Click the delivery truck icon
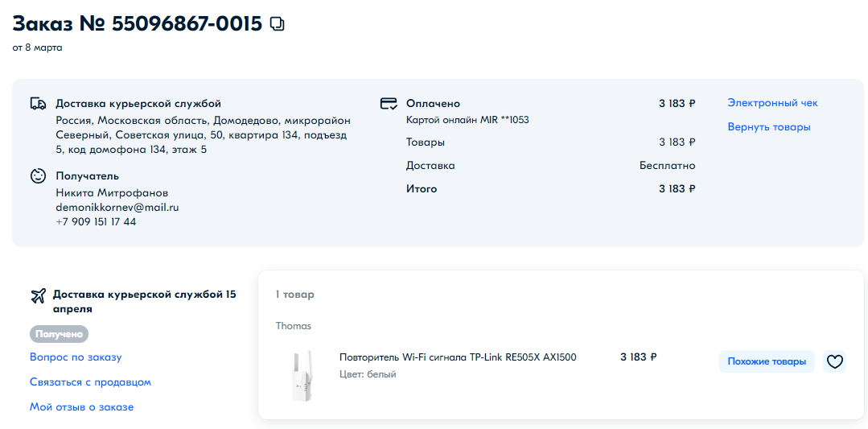Screen dimensions: 868x429 (x=38, y=104)
